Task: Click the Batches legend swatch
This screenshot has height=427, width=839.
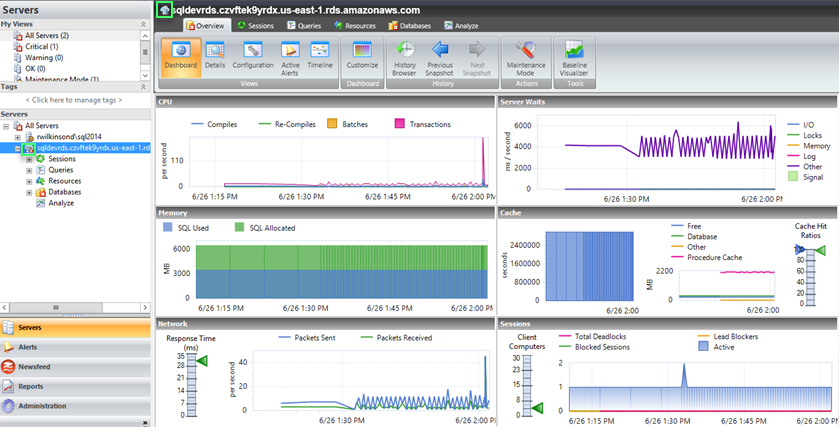Action: [332, 124]
